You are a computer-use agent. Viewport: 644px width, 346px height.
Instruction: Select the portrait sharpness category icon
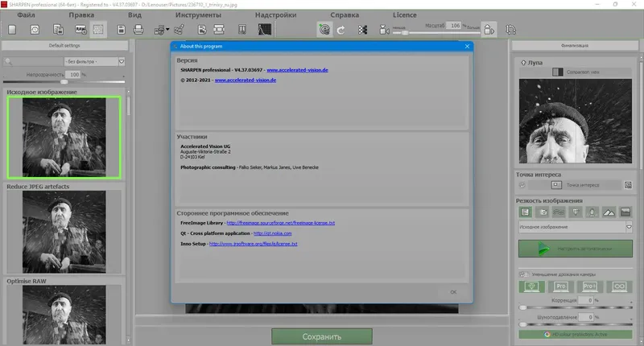592,212
